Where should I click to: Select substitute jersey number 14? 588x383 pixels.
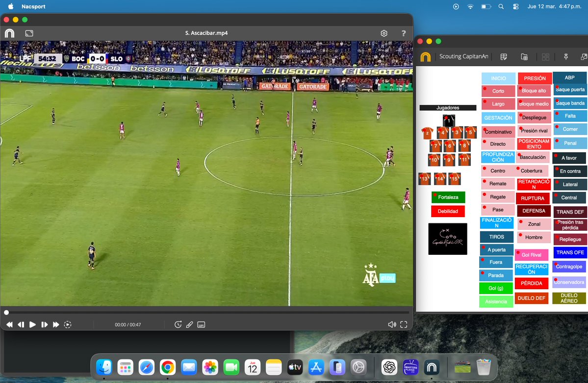tap(440, 179)
